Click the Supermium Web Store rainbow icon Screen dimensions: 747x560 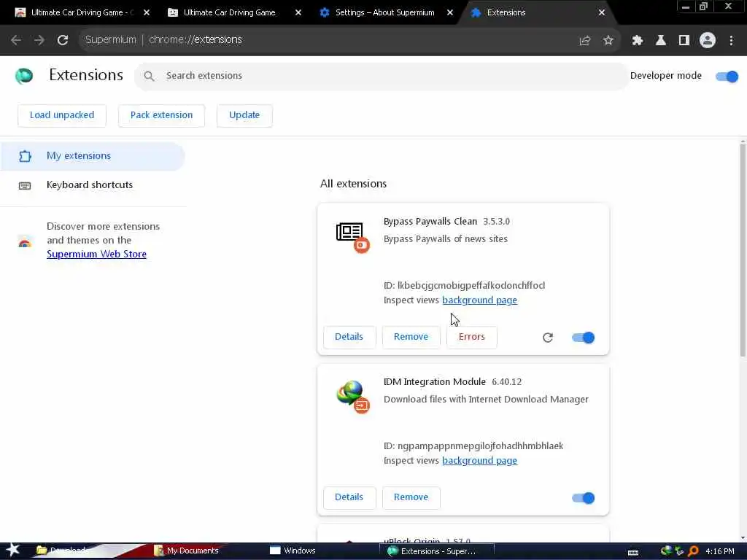click(x=25, y=241)
